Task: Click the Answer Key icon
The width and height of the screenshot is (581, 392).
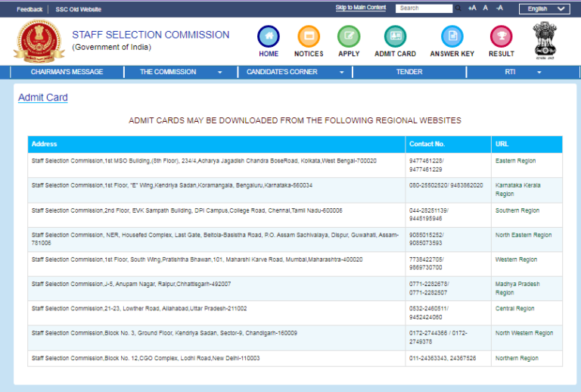Action: 452,36
